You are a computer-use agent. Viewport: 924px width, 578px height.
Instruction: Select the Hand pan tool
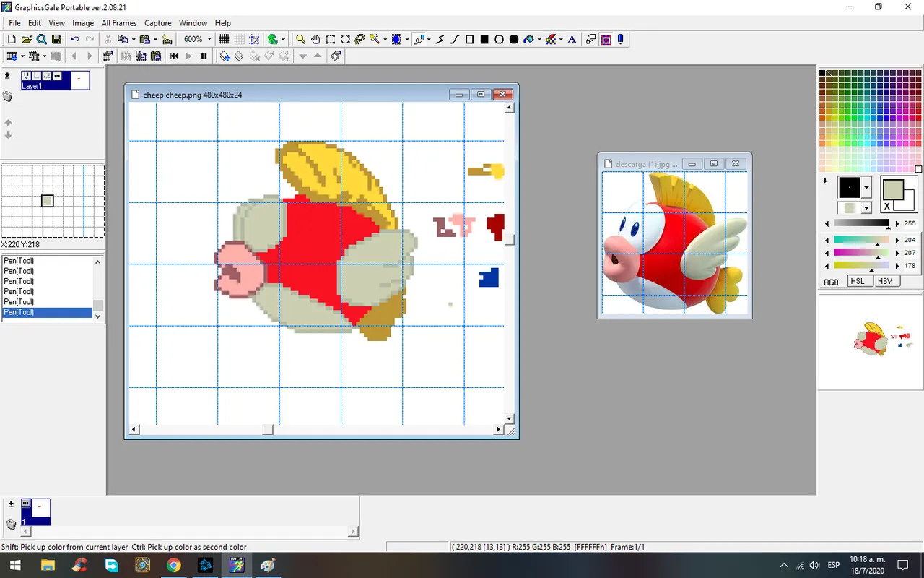click(x=315, y=39)
